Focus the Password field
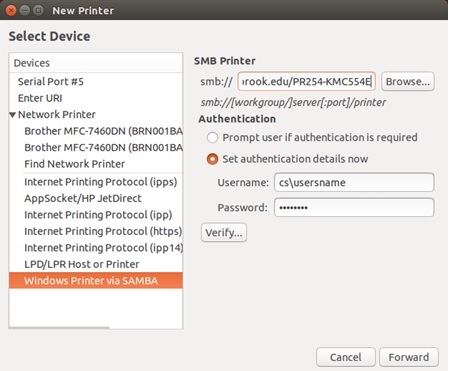This screenshot has height=371, width=449. tap(354, 207)
